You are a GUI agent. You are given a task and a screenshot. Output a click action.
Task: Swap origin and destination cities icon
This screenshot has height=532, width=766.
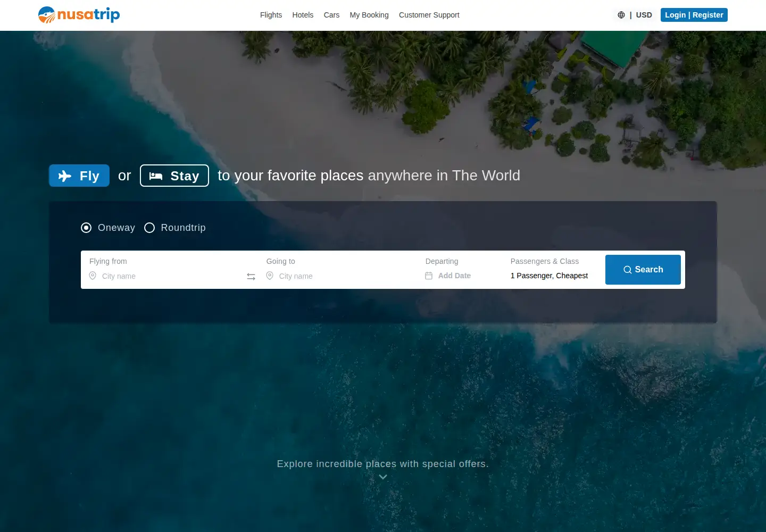(251, 277)
